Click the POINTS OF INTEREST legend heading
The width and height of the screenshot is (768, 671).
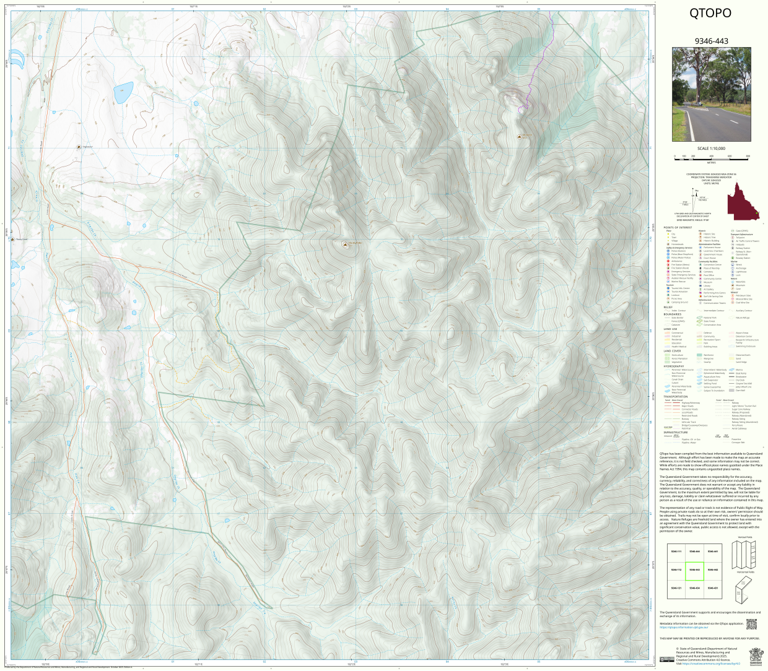point(677,228)
